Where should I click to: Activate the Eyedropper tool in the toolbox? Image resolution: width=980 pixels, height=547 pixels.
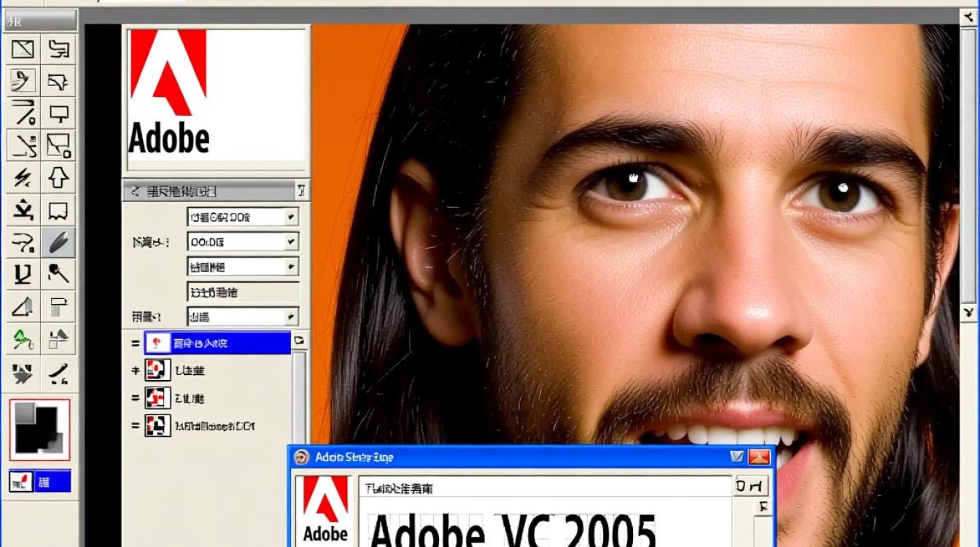pos(59,274)
